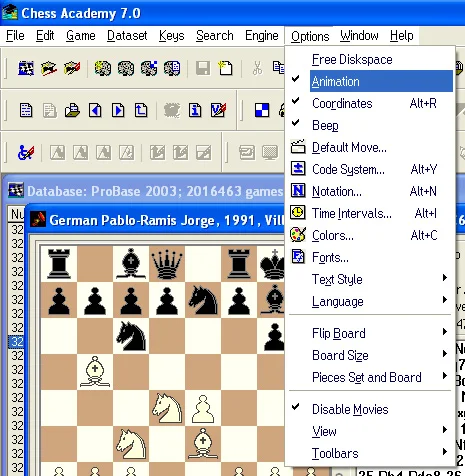The width and height of the screenshot is (465, 476).
Task: Expand the Toolbars submenu
Action: [370, 453]
